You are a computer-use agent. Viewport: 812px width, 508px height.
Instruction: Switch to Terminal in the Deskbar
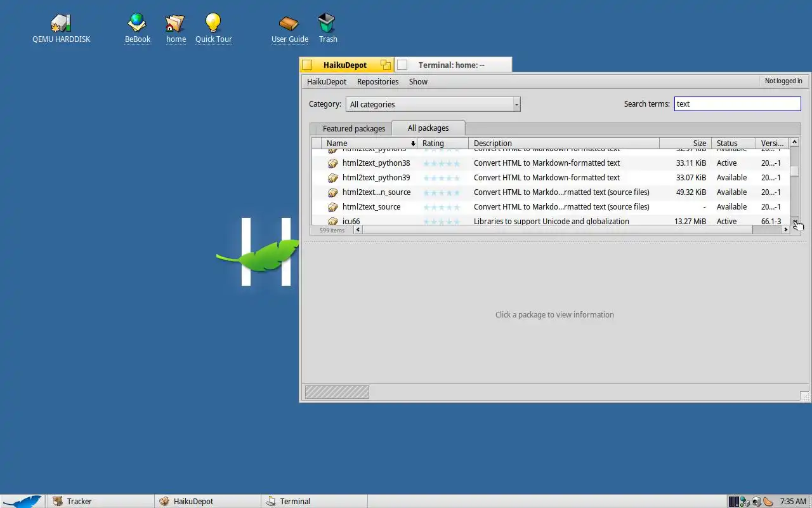pos(314,501)
